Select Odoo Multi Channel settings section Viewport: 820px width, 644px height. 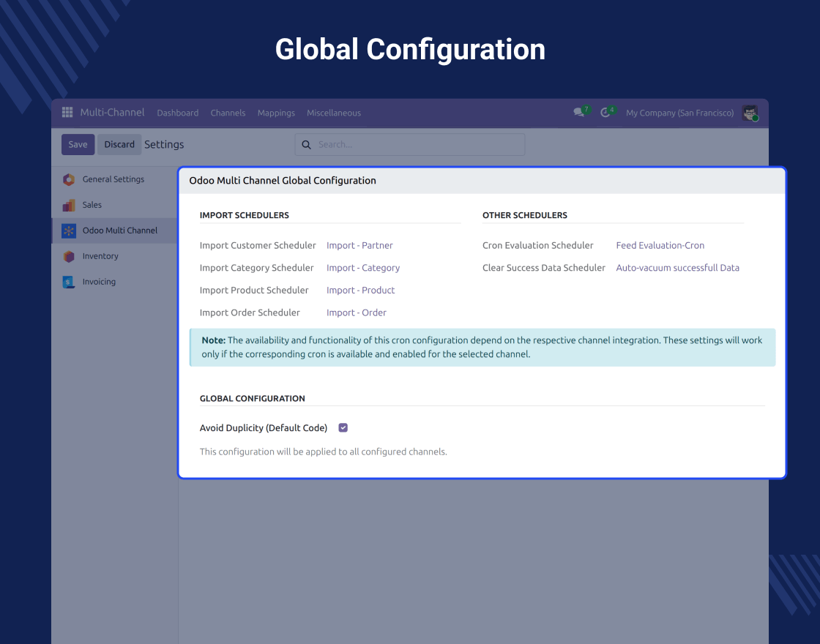(x=115, y=231)
